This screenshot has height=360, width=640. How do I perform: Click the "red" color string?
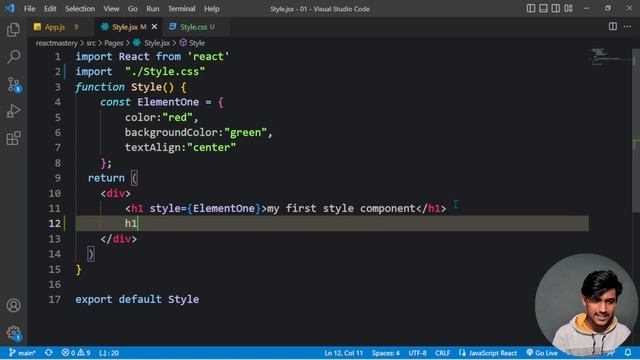[x=178, y=118]
